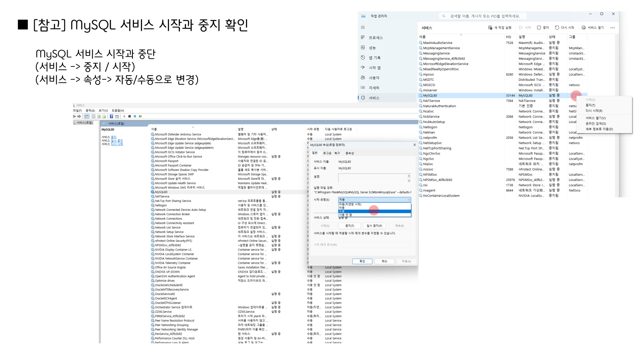Screen dimensions: 644x362
Task: Select Microsoft Passport in Services console list
Action: [x=167, y=161]
